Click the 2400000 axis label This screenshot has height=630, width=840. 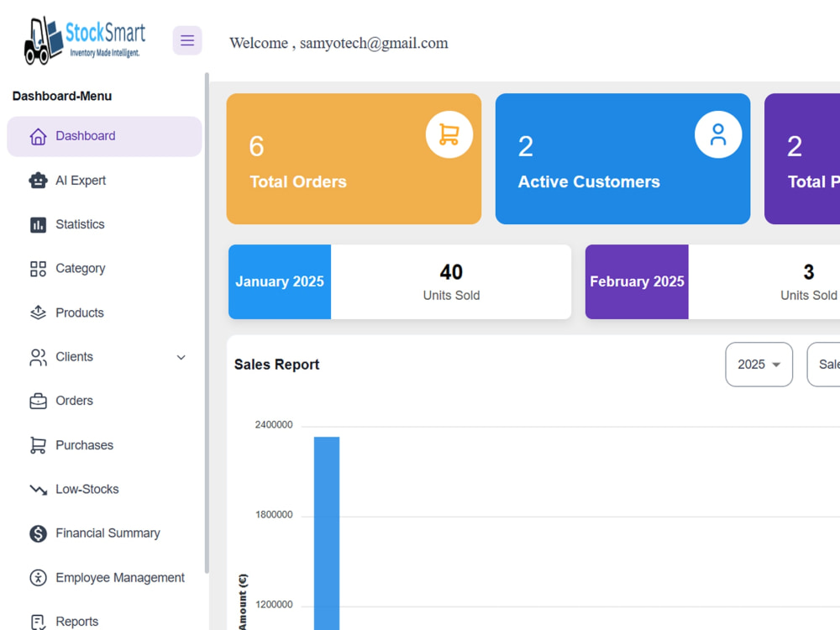274,425
